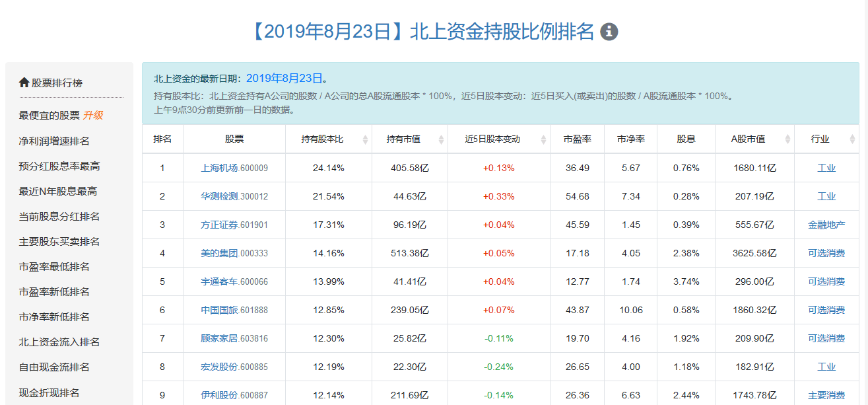Image resolution: width=868 pixels, height=405 pixels.
Task: Click the 3625.58亿 market cap value
Action: pyautogui.click(x=755, y=253)
